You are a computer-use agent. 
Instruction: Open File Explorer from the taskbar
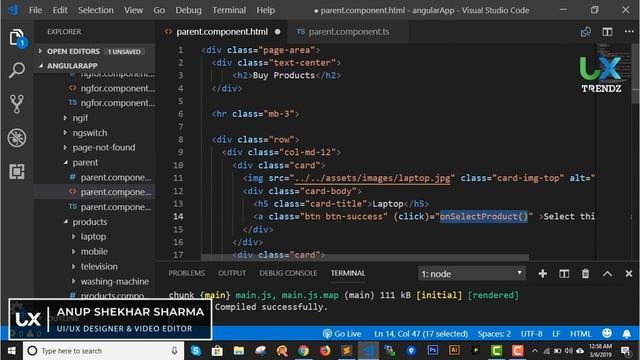point(239,351)
